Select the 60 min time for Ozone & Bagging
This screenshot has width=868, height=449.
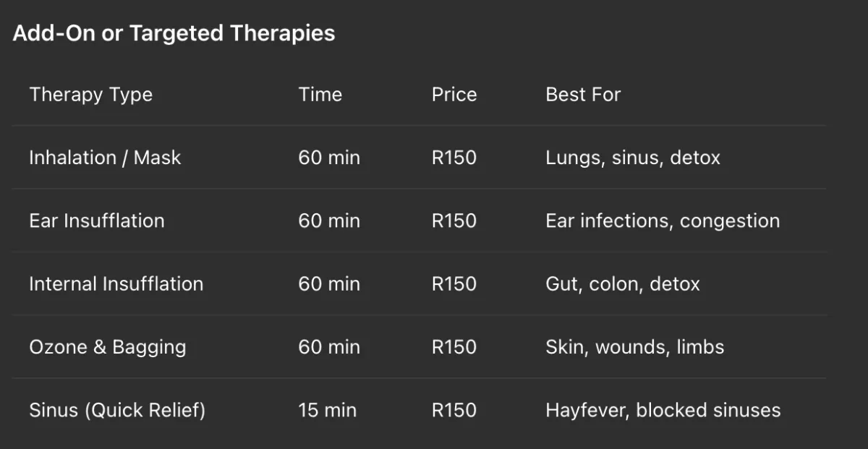click(x=329, y=347)
